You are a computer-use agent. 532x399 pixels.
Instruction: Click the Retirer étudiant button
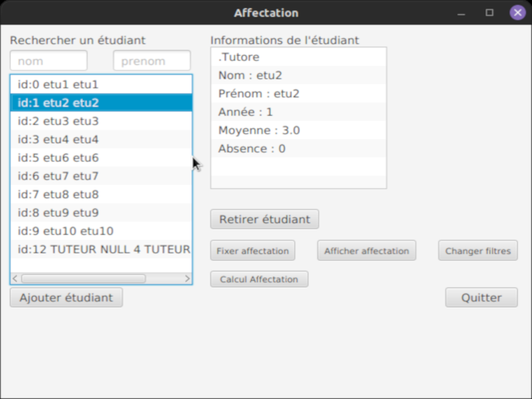[x=265, y=219]
